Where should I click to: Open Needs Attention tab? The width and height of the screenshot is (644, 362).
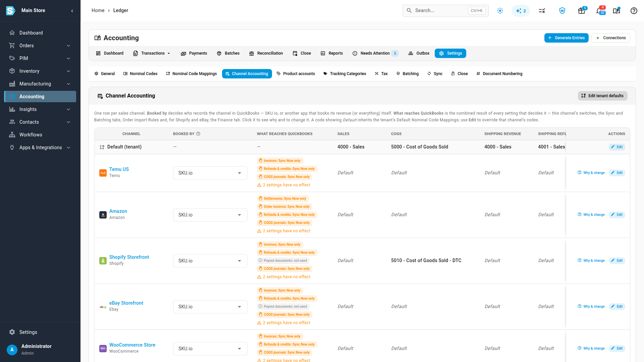click(x=375, y=53)
